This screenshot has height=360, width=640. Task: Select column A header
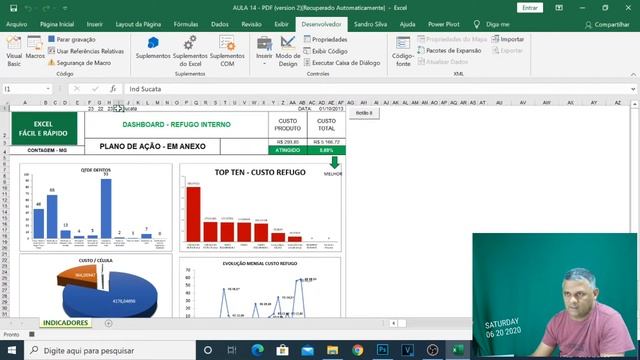pos(25,102)
